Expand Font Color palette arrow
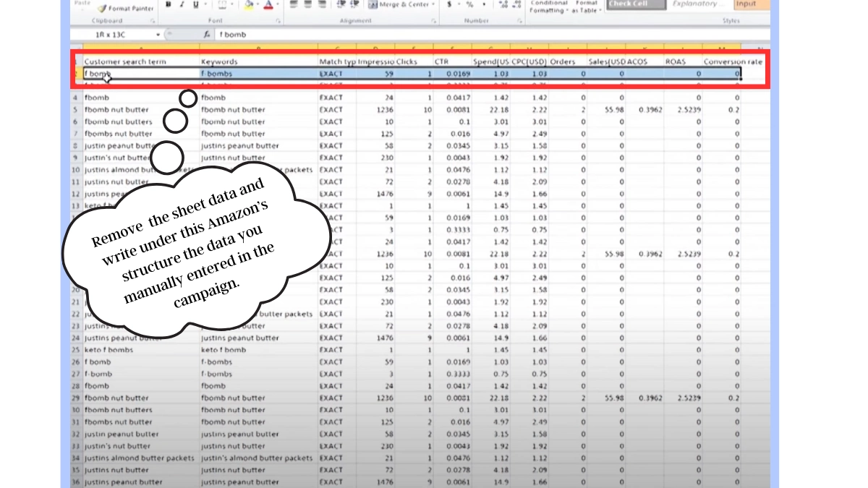The image size is (868, 488). (x=278, y=5)
